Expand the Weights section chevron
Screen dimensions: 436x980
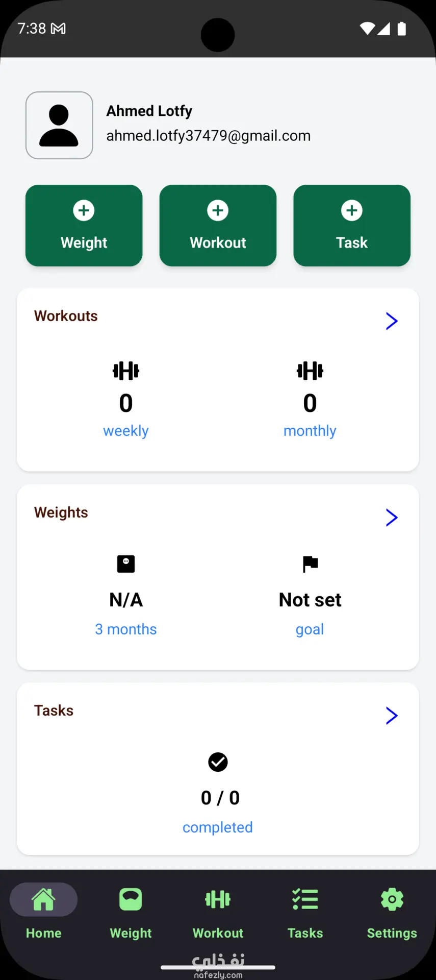391,518
